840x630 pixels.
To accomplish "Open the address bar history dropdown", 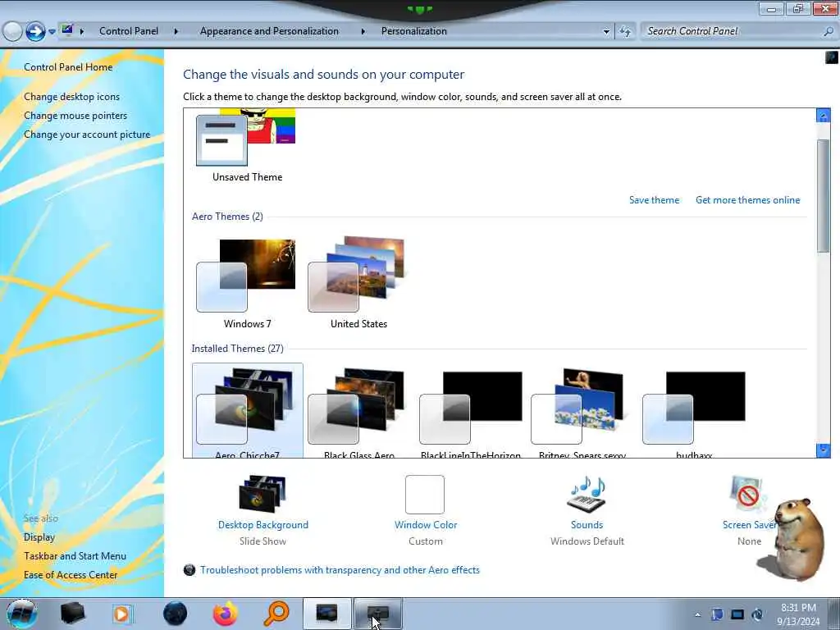I will [x=606, y=32].
